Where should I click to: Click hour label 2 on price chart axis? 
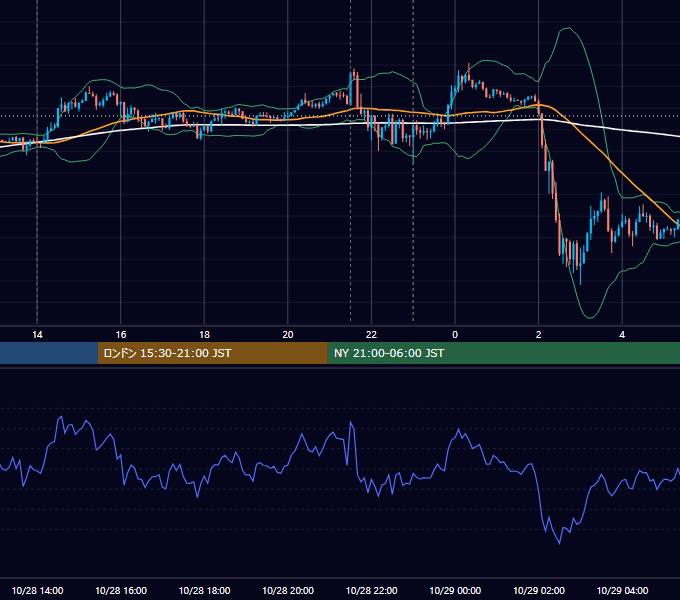(539, 335)
